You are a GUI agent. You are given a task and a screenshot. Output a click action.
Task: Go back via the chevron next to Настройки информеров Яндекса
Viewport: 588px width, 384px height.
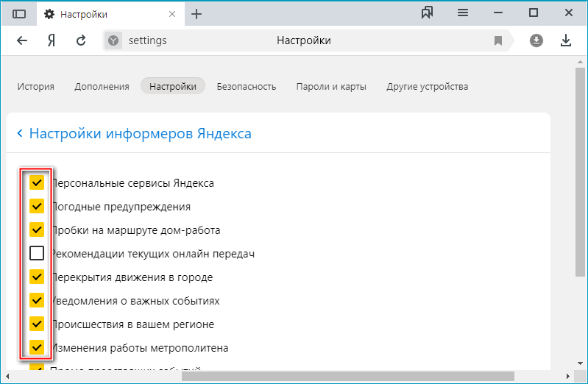point(20,133)
